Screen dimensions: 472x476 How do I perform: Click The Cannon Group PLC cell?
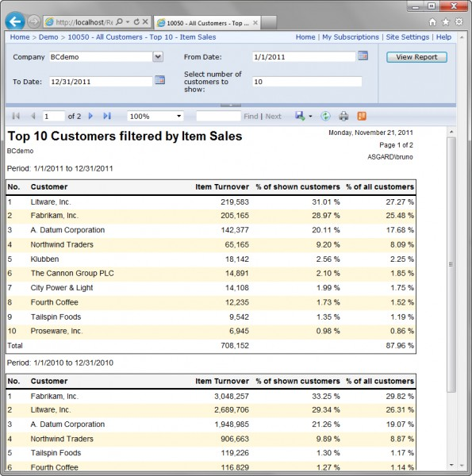click(72, 273)
